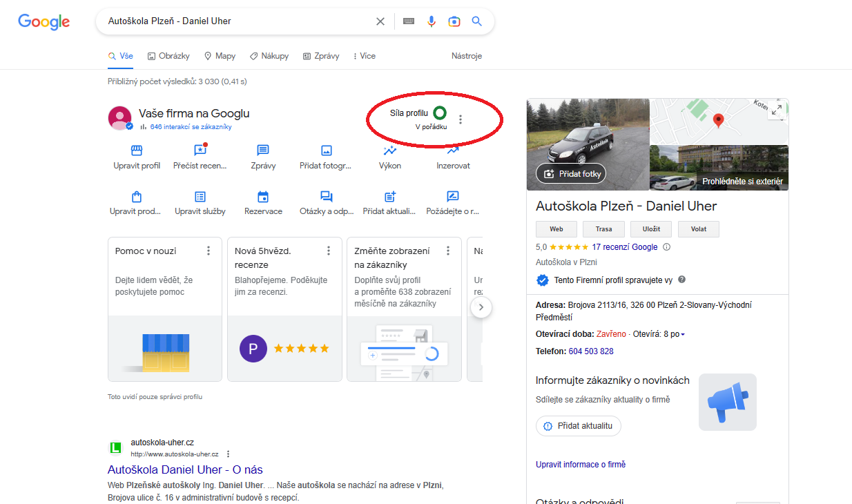Open the Rezervace calendar icon

coord(263,196)
